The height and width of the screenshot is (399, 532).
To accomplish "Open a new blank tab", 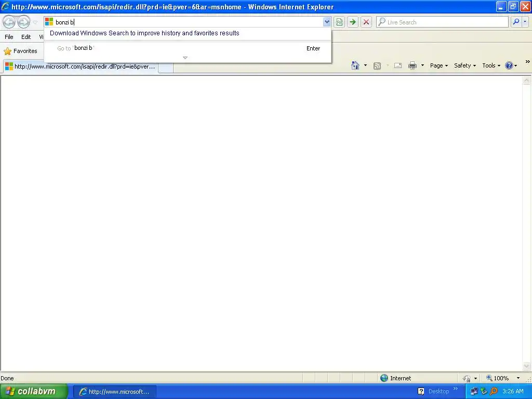I will (166, 67).
